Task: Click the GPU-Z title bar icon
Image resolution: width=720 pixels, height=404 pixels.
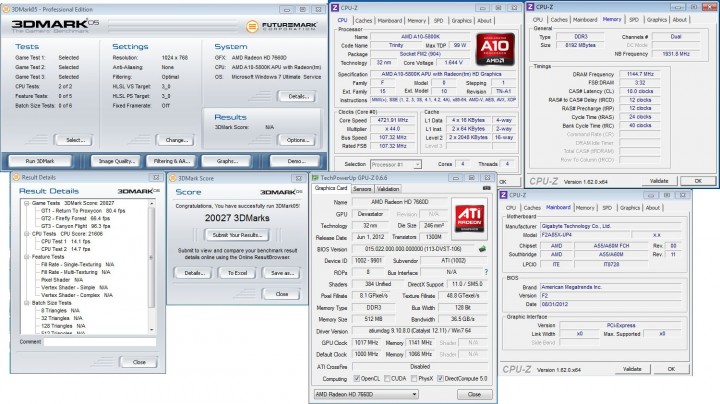Action: tap(315, 178)
